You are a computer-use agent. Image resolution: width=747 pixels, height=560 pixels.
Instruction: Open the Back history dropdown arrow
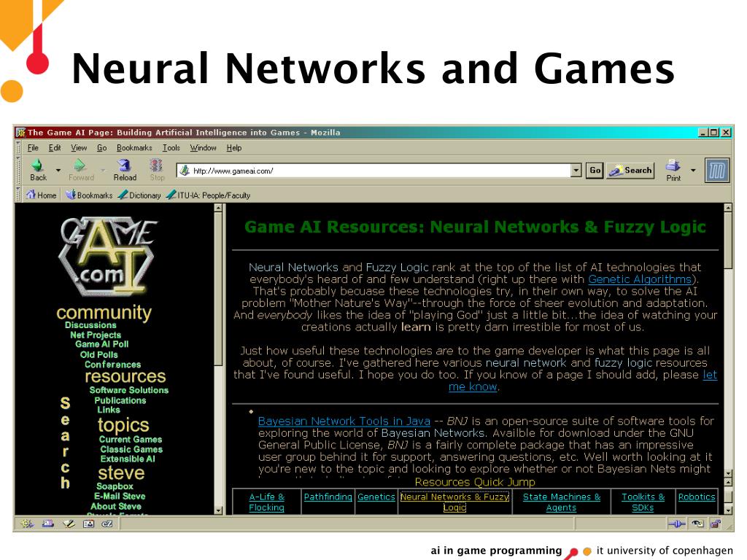coord(58,170)
